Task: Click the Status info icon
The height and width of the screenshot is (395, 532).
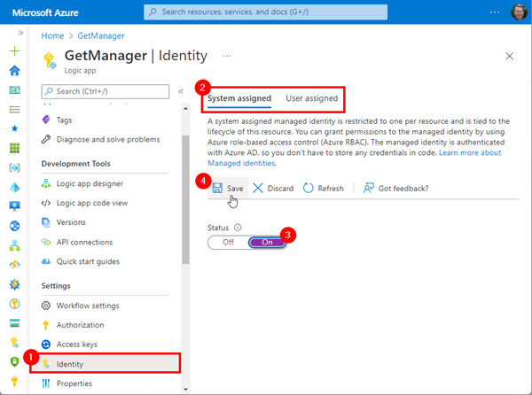Action: tap(238, 228)
